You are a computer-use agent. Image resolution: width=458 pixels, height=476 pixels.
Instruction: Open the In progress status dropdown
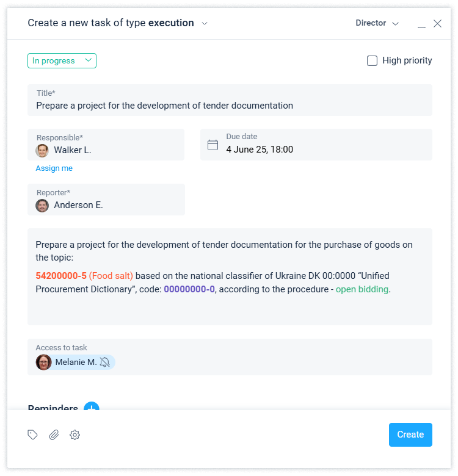tap(62, 60)
